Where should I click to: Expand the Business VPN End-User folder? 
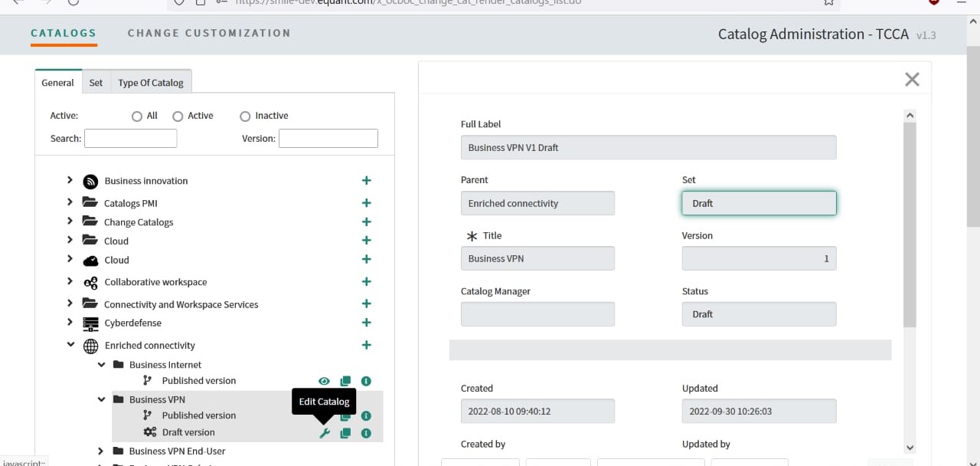click(100, 451)
